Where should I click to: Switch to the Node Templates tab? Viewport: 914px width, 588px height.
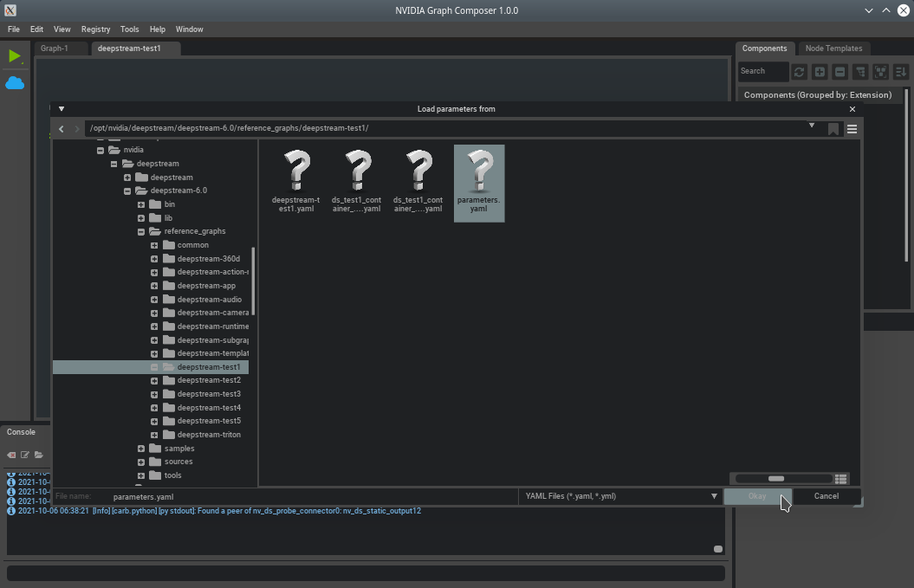click(x=833, y=48)
